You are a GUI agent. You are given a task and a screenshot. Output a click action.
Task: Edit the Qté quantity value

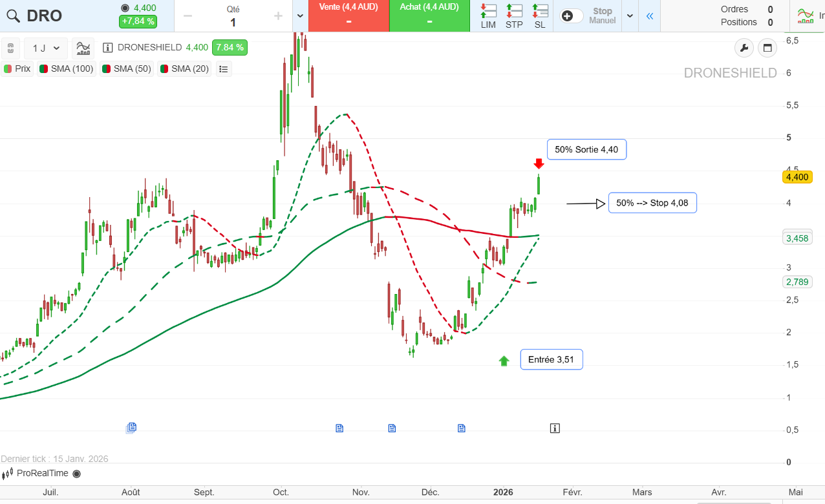click(x=233, y=23)
